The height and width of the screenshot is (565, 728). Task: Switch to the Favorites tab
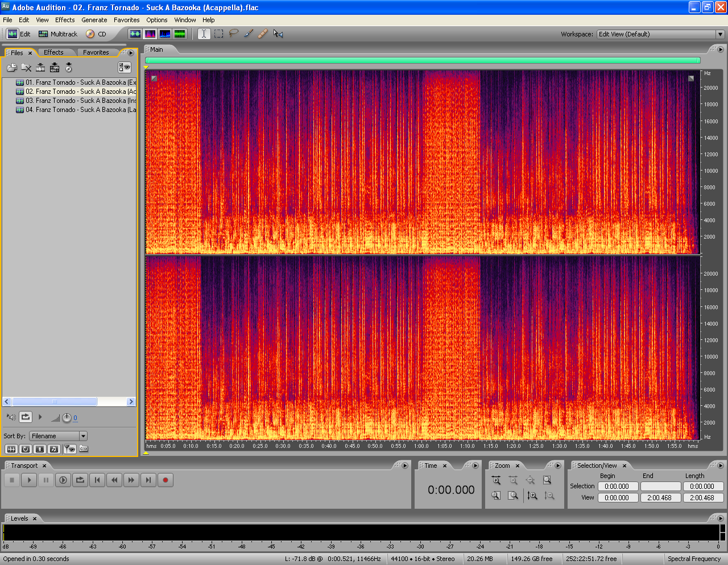[x=96, y=52]
